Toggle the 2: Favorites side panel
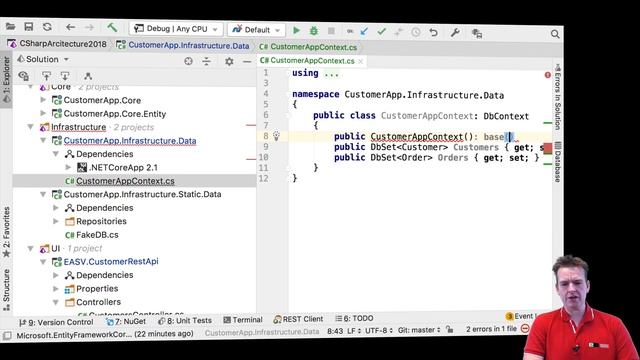 coord(6,232)
